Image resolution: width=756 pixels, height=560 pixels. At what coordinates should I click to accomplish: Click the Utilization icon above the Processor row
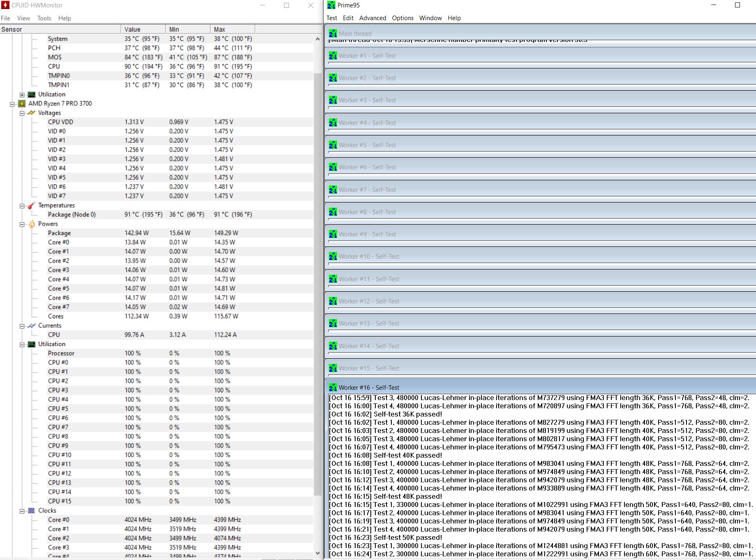coord(32,344)
